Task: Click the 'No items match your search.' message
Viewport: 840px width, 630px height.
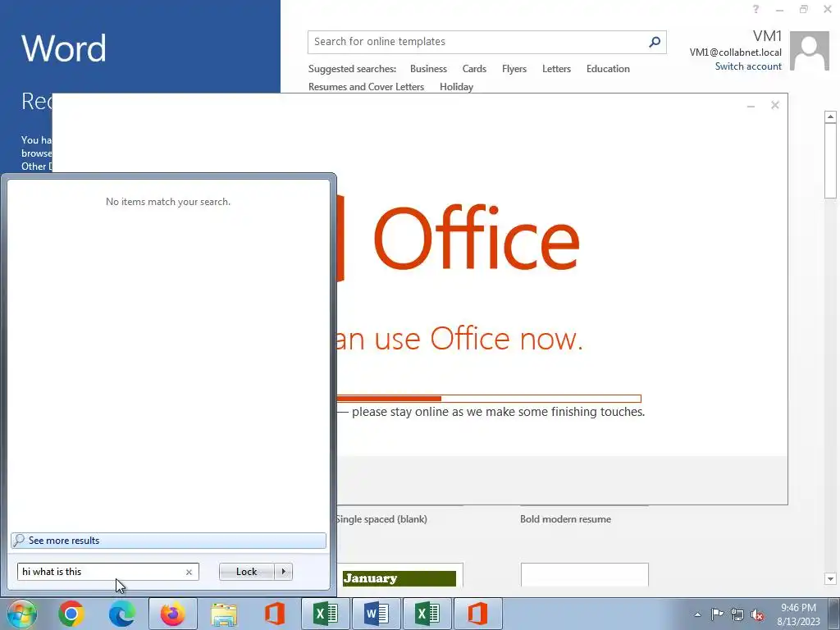Action: click(168, 202)
